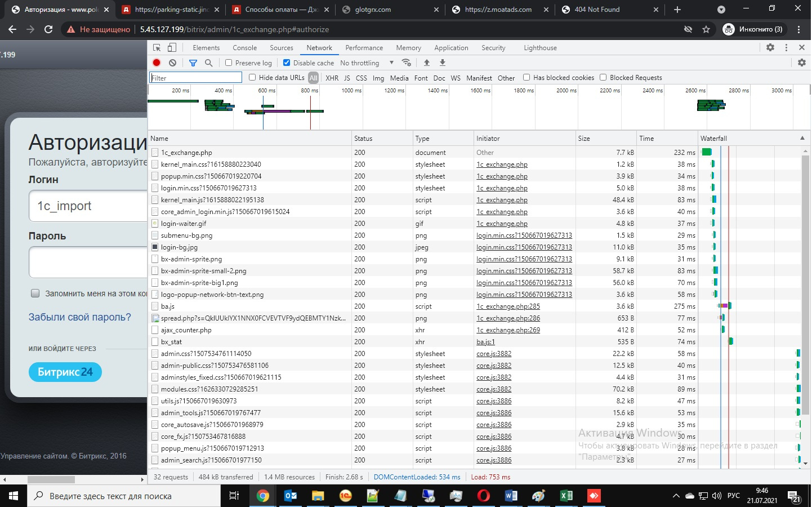Click the Import HAR file upload arrow

click(427, 63)
